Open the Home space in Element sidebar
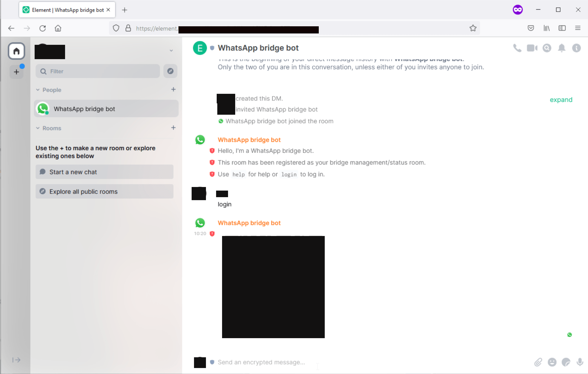This screenshot has height=374, width=588. point(16,51)
